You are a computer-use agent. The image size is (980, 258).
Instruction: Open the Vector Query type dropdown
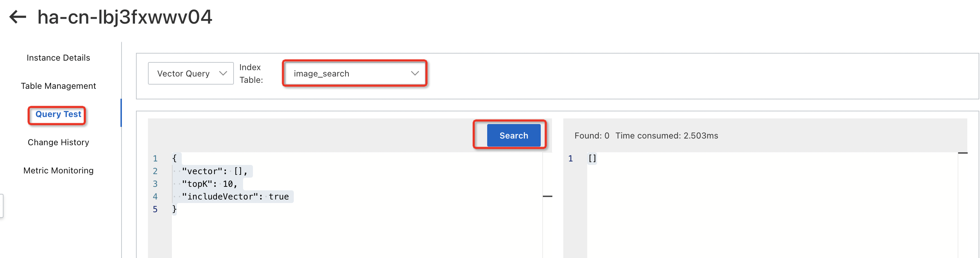191,73
